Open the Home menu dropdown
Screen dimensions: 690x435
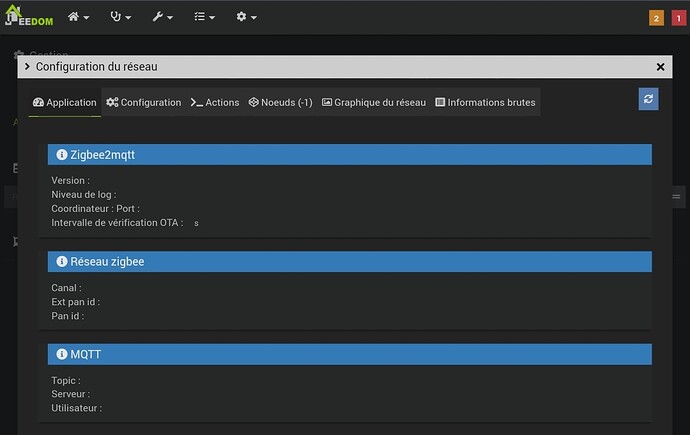78,17
